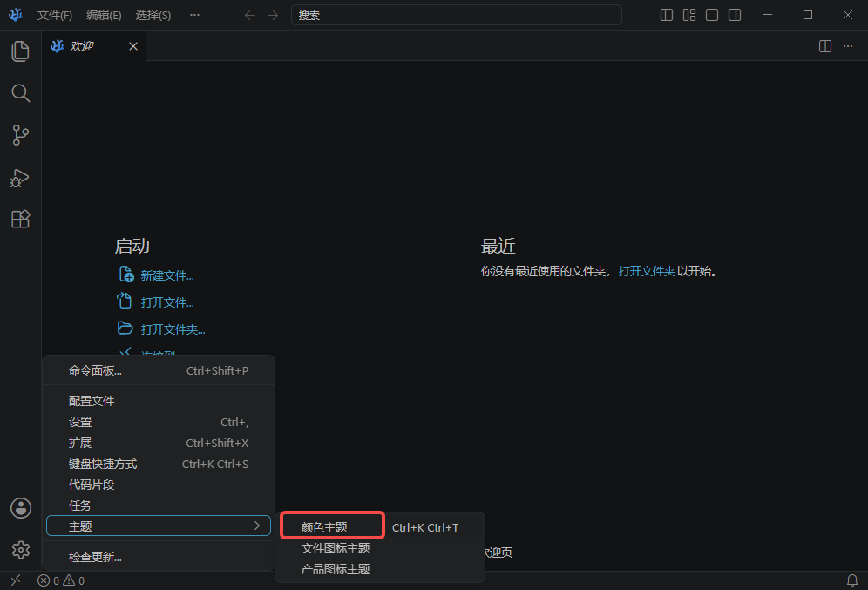Toggle the primary side bar layout icon

pyautogui.click(x=667, y=15)
